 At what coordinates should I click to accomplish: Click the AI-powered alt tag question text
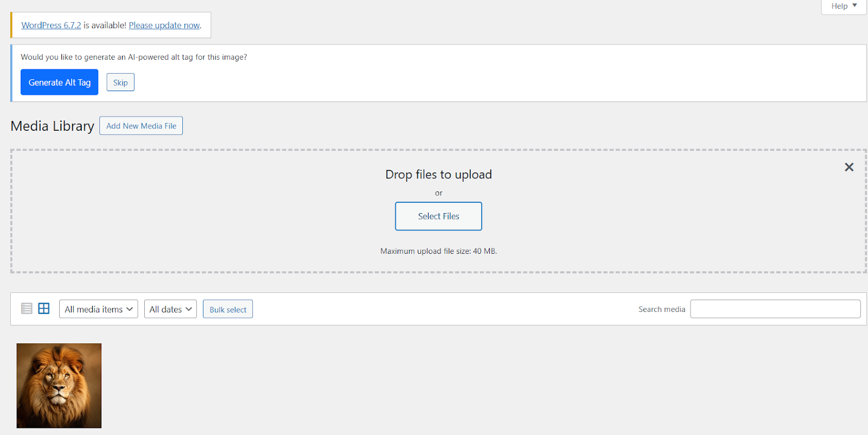pyautogui.click(x=134, y=57)
